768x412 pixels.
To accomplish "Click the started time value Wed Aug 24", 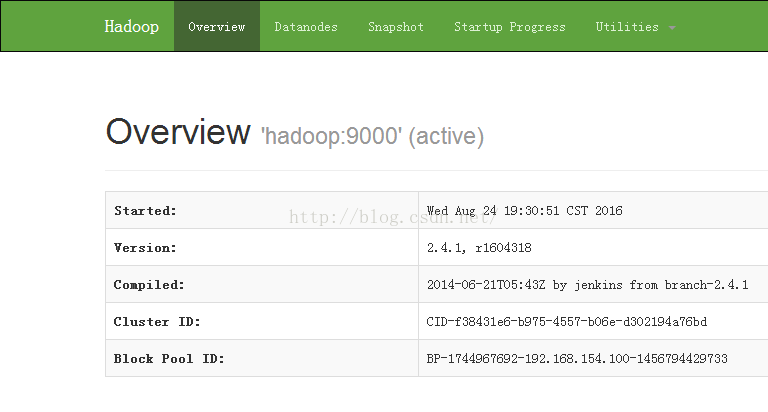I will pos(525,211).
